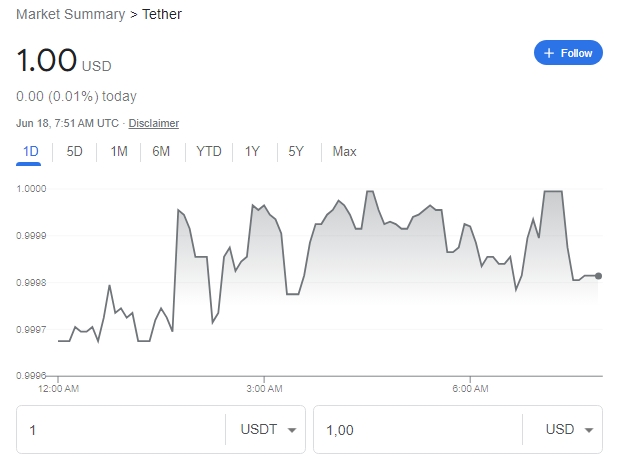Show the 6M price history tab

161,152
